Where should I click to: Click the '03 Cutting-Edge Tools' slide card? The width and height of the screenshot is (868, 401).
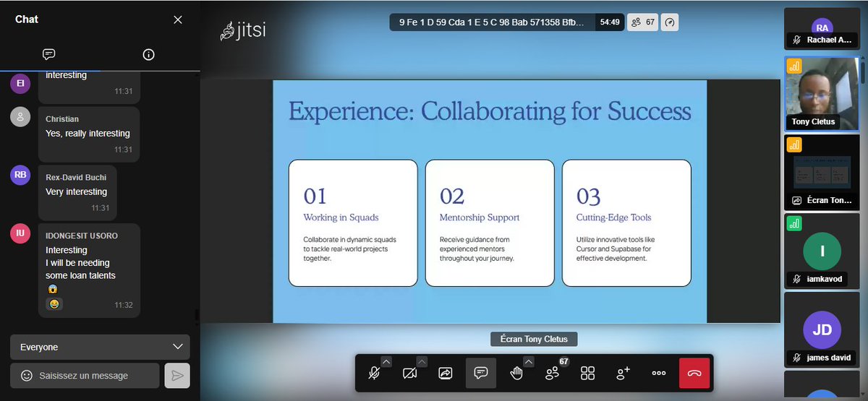pyautogui.click(x=626, y=223)
